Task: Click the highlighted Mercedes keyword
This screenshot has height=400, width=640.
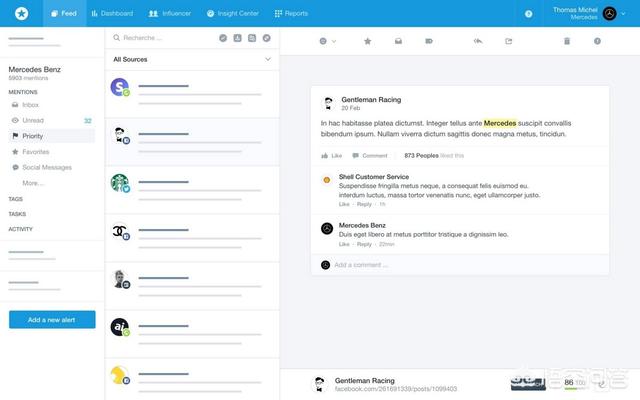Action: click(500, 123)
